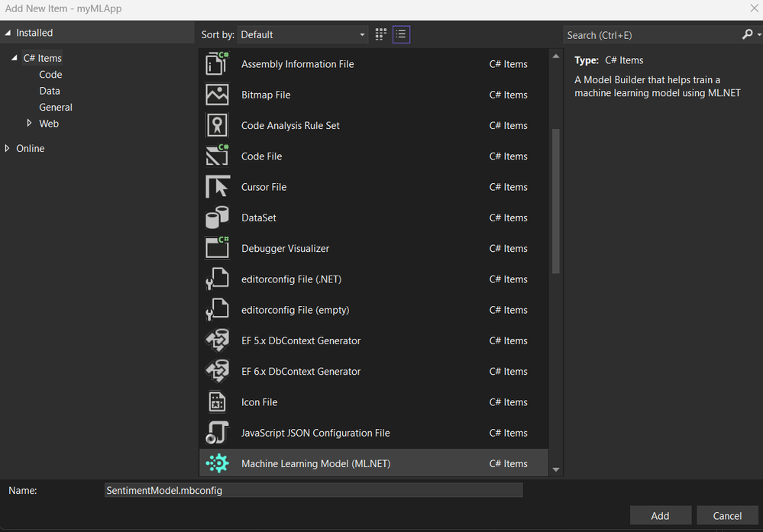Expand the Online templates section
763x532 pixels.
point(7,148)
